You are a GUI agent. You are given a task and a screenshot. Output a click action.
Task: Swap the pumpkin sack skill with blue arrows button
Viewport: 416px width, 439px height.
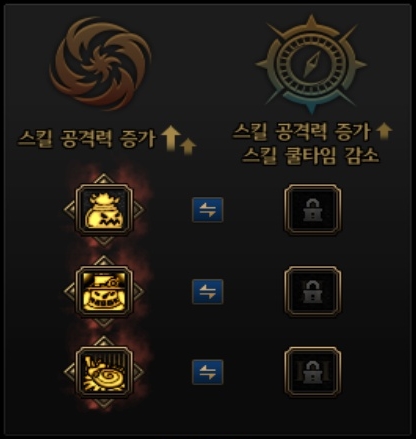click(208, 210)
